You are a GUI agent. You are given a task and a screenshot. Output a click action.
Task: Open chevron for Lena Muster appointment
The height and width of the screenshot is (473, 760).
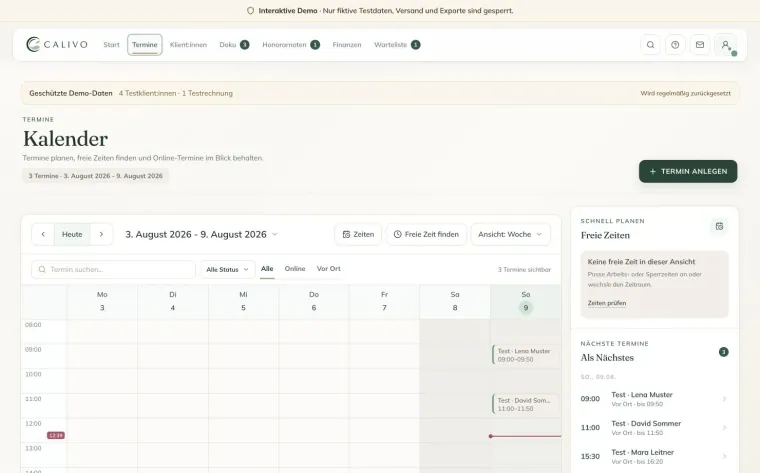click(x=725, y=399)
